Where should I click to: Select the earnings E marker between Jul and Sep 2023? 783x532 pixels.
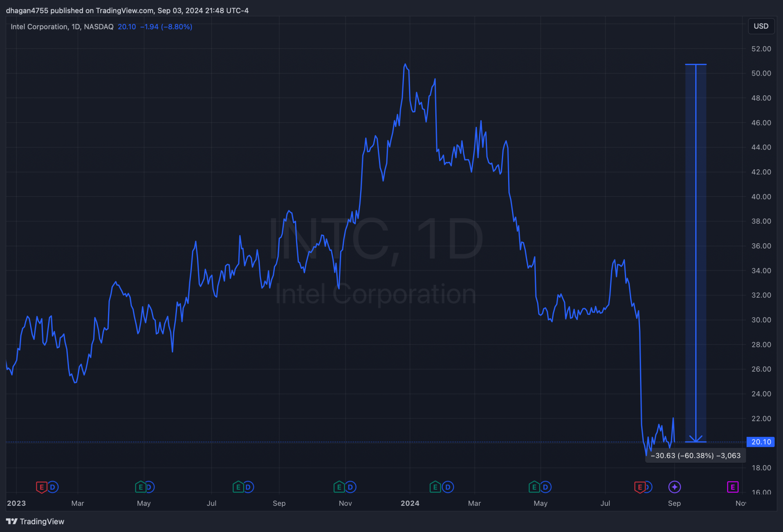[238, 487]
